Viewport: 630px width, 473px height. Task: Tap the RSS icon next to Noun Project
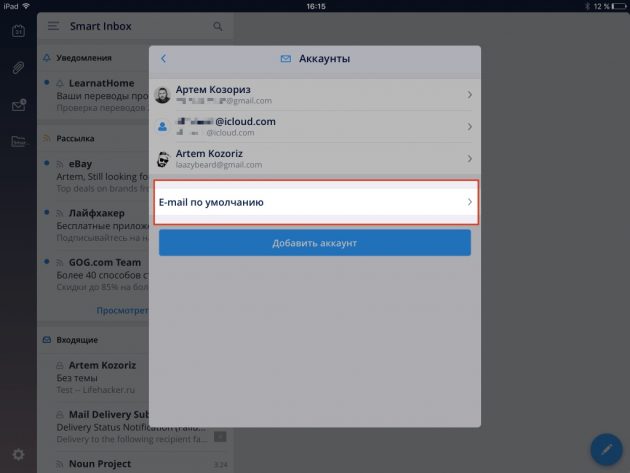click(x=60, y=464)
